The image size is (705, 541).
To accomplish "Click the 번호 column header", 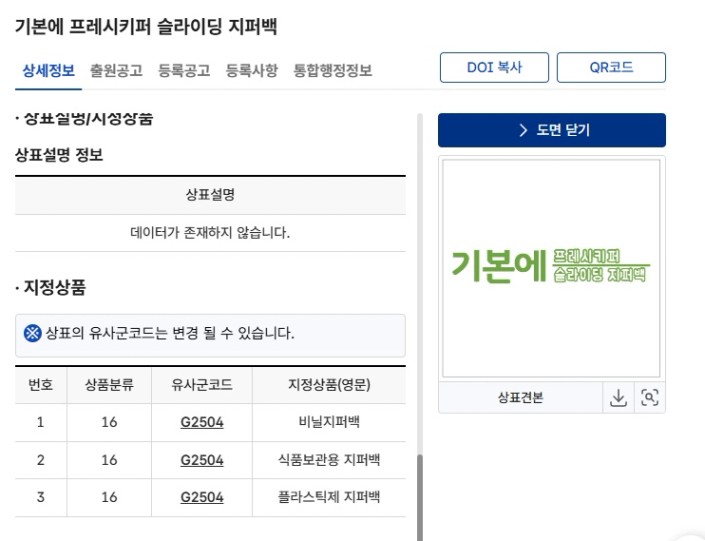I will tap(41, 385).
